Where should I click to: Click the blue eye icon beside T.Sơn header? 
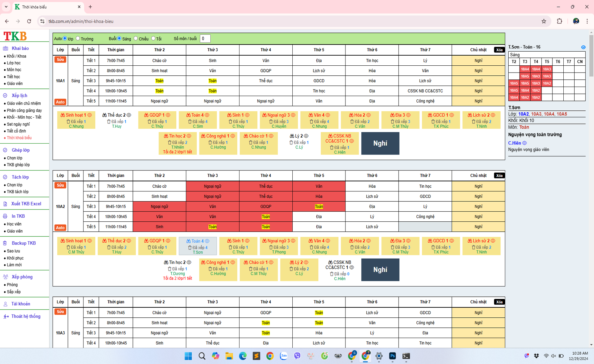tap(583, 47)
